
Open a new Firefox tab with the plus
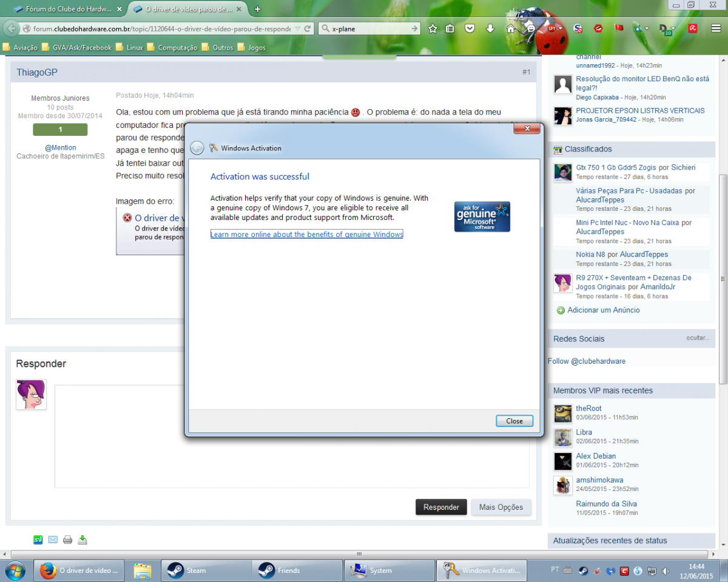click(258, 9)
